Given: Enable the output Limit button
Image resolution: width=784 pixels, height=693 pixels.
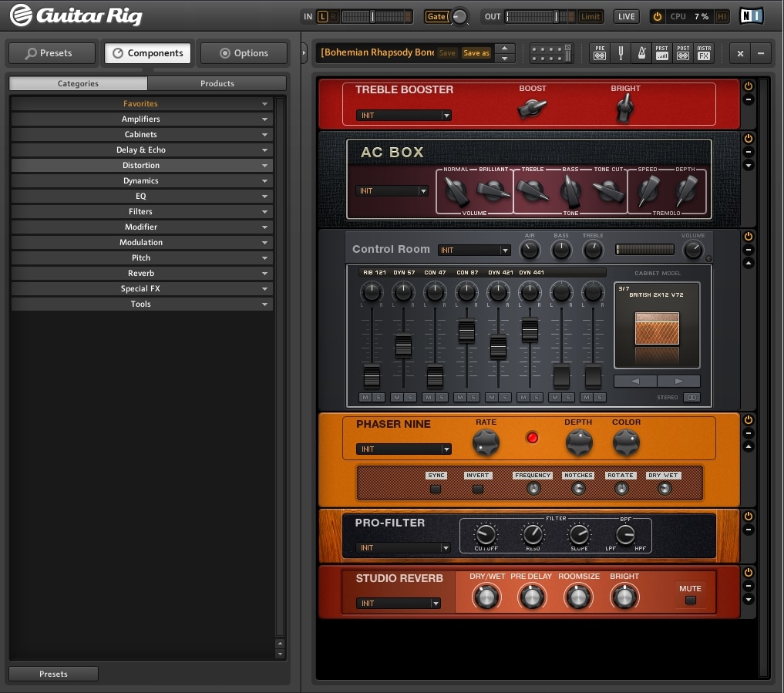Looking at the screenshot, I should [590, 16].
